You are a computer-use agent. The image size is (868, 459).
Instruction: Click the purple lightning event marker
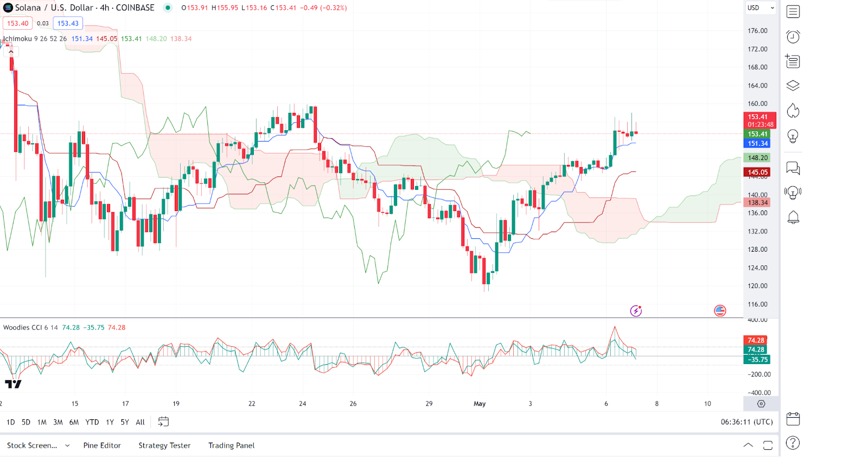click(x=636, y=311)
